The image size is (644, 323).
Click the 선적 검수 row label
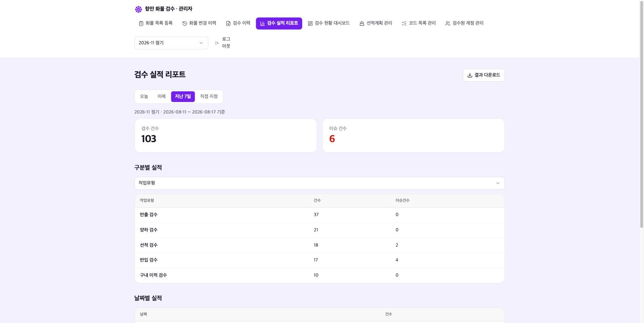[149, 246]
